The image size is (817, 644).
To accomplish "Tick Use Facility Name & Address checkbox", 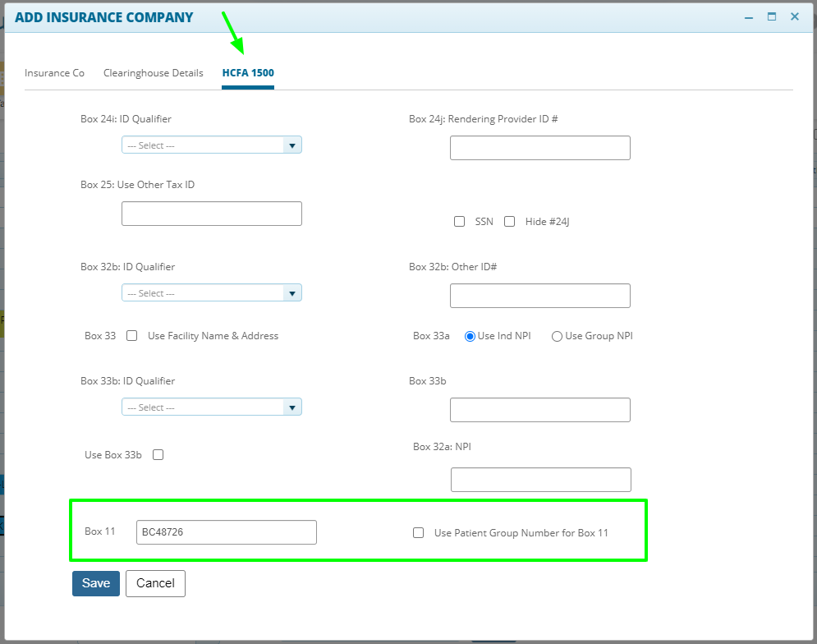I will tap(132, 336).
